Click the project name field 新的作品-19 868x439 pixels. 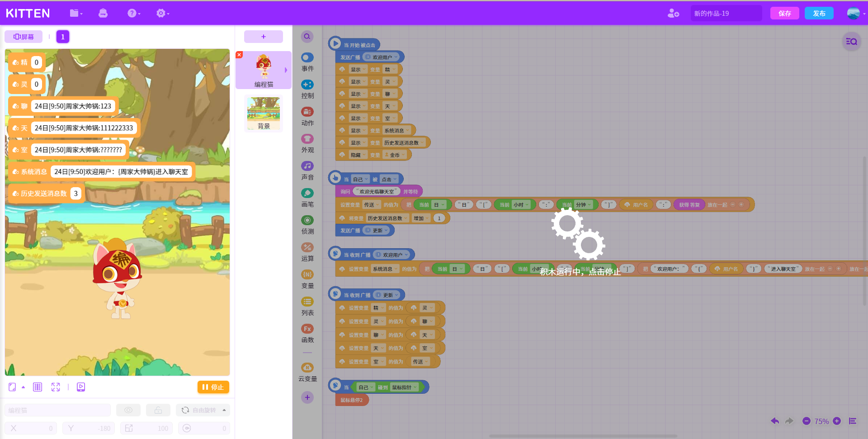point(726,14)
